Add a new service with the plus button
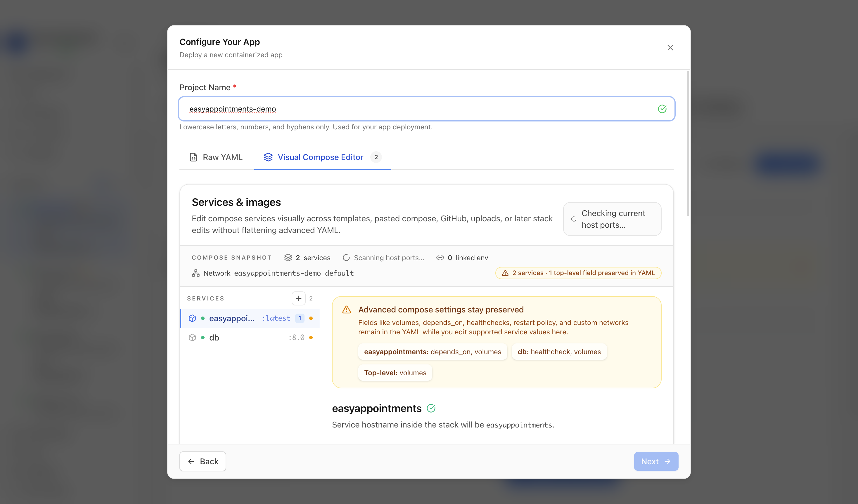The height and width of the screenshot is (504, 858). pyautogui.click(x=298, y=298)
